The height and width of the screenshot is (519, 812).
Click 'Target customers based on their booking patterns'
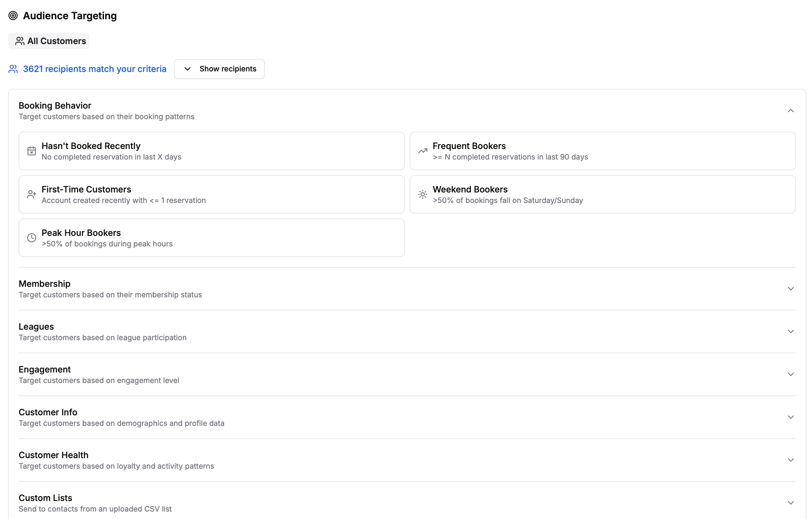(x=106, y=117)
